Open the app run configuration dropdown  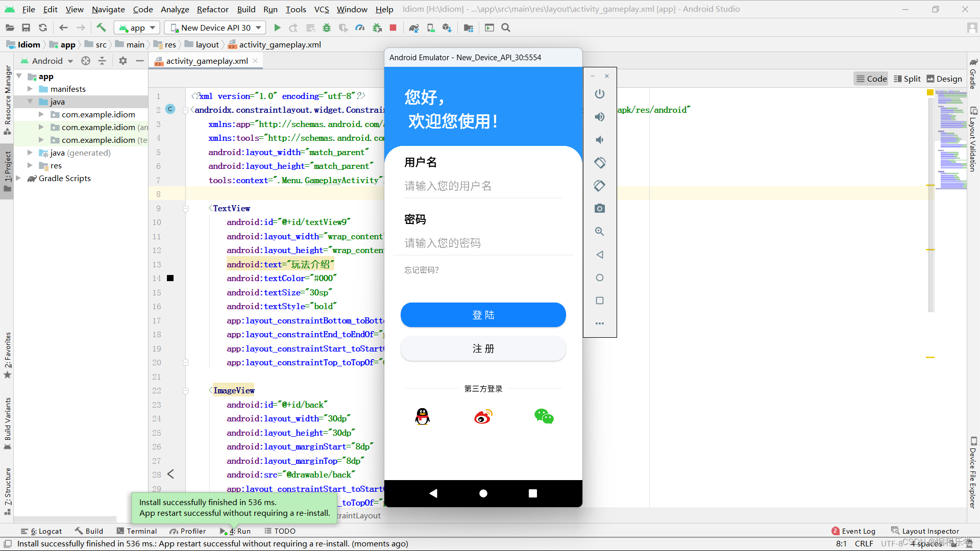tap(137, 28)
